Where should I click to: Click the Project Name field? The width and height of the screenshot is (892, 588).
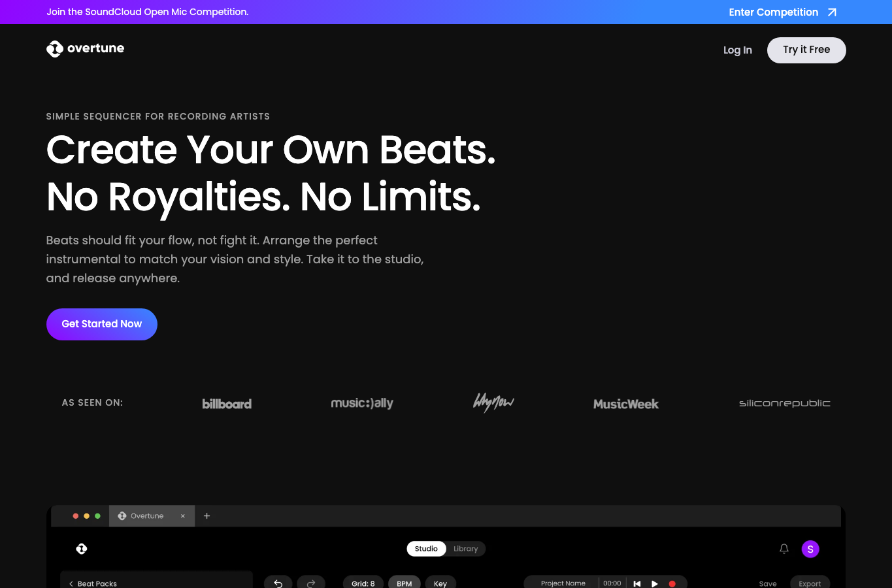click(563, 583)
